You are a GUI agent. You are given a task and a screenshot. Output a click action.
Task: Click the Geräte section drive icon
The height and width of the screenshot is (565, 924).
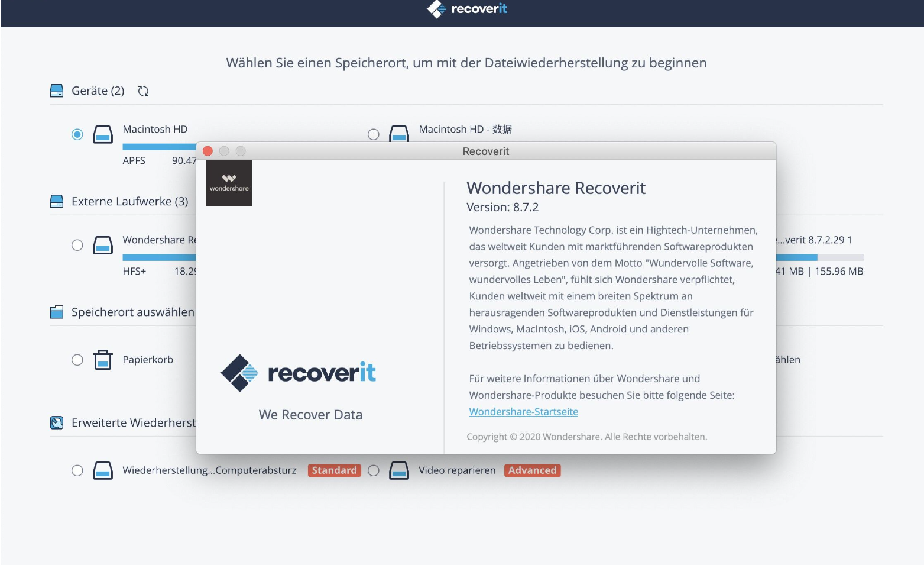(57, 91)
